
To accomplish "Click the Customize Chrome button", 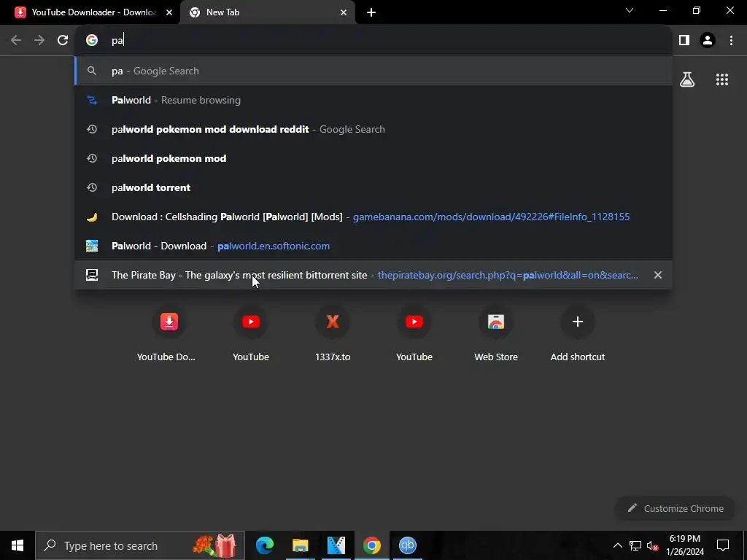I will (x=676, y=508).
